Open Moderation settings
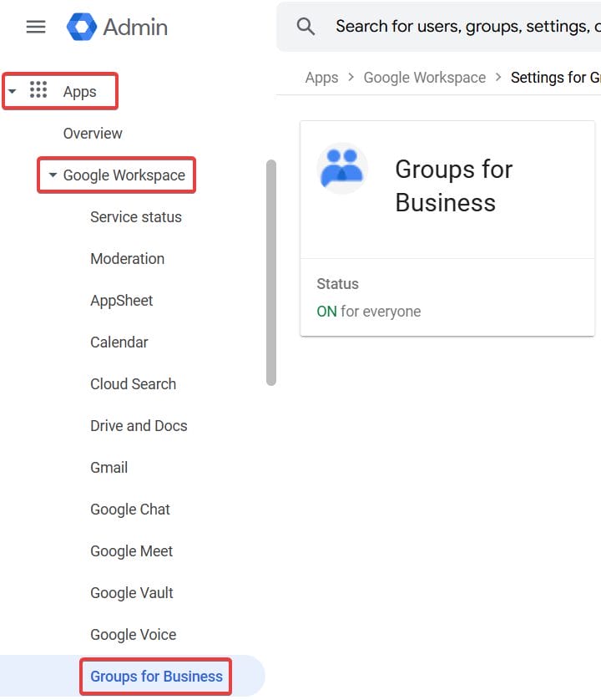Image resolution: width=601 pixels, height=700 pixels. click(128, 259)
